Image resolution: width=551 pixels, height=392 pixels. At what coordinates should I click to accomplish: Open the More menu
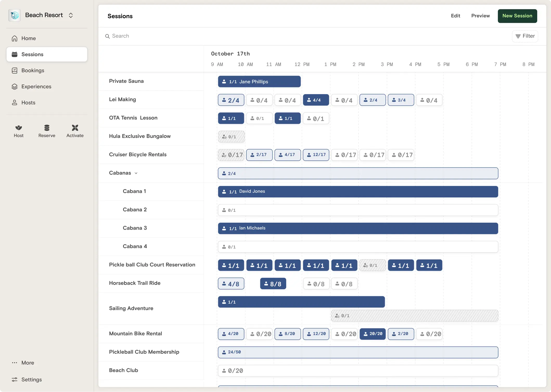[28, 363]
